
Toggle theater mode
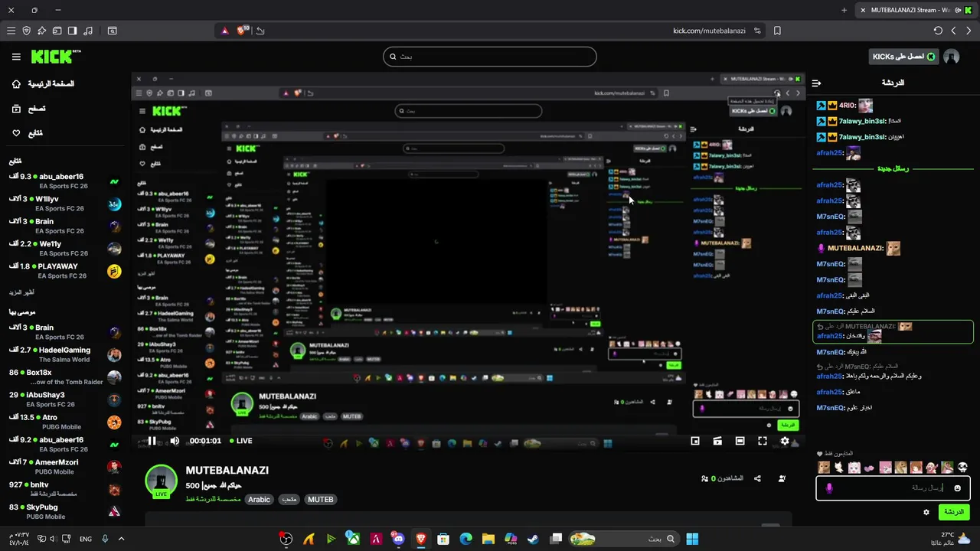coord(740,441)
